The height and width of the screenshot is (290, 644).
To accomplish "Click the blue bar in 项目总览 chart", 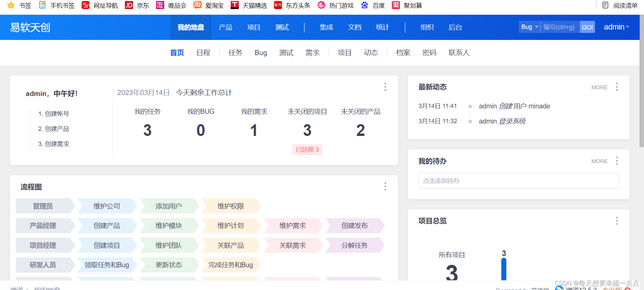I will (504, 269).
